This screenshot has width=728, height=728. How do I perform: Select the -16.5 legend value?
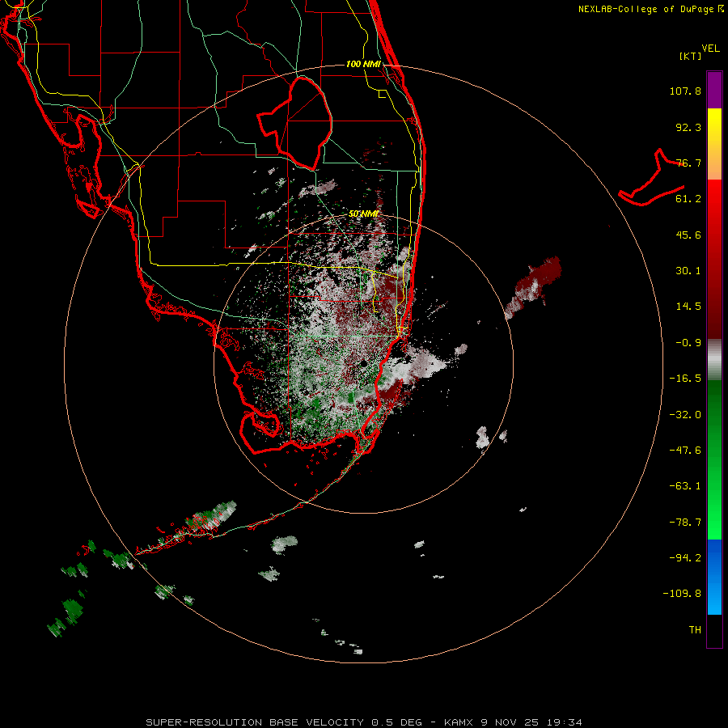(685, 379)
